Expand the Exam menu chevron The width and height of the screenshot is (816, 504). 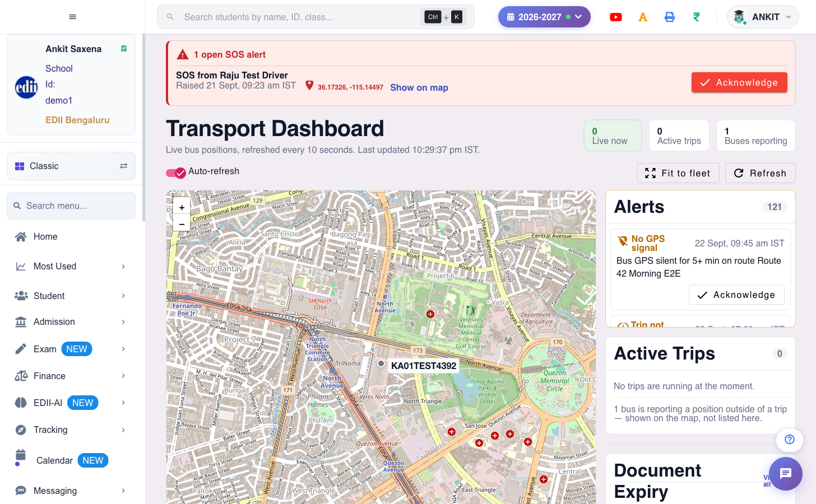(123, 349)
